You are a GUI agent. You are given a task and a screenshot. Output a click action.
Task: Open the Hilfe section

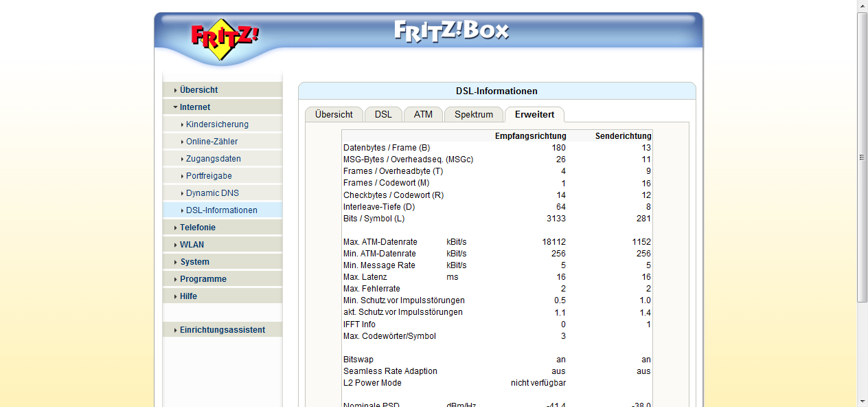(x=188, y=296)
